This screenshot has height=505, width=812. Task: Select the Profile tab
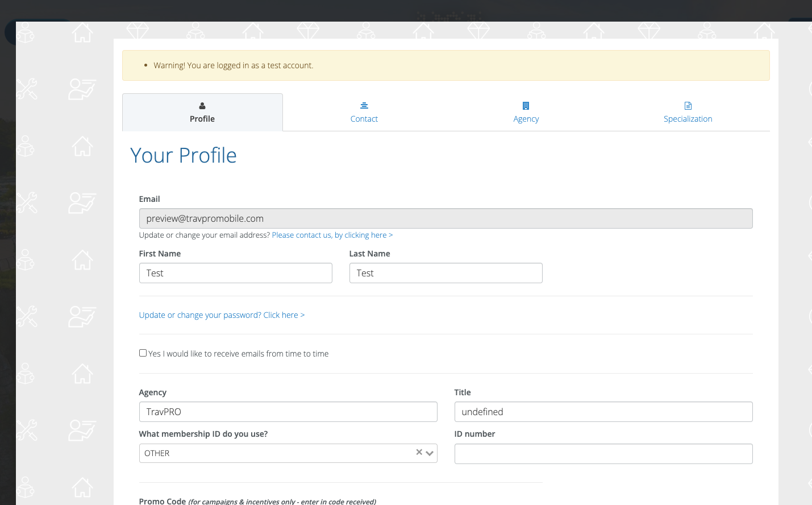point(202,119)
